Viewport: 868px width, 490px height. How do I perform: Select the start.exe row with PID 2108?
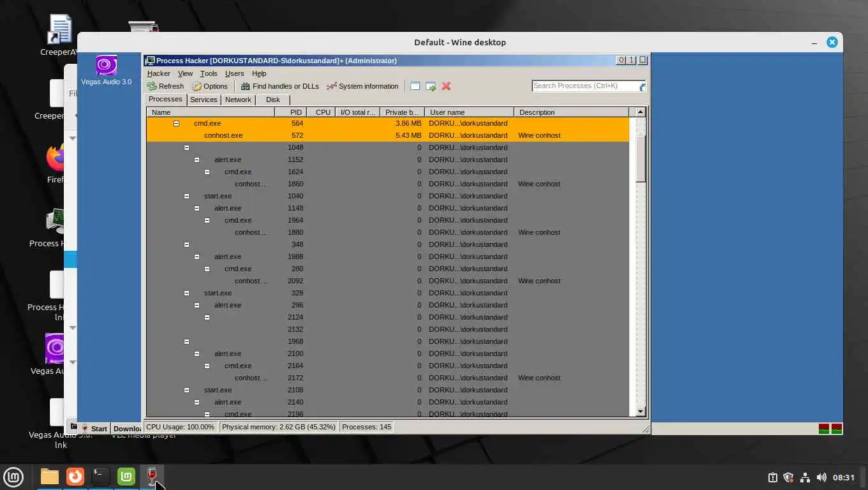point(387,390)
